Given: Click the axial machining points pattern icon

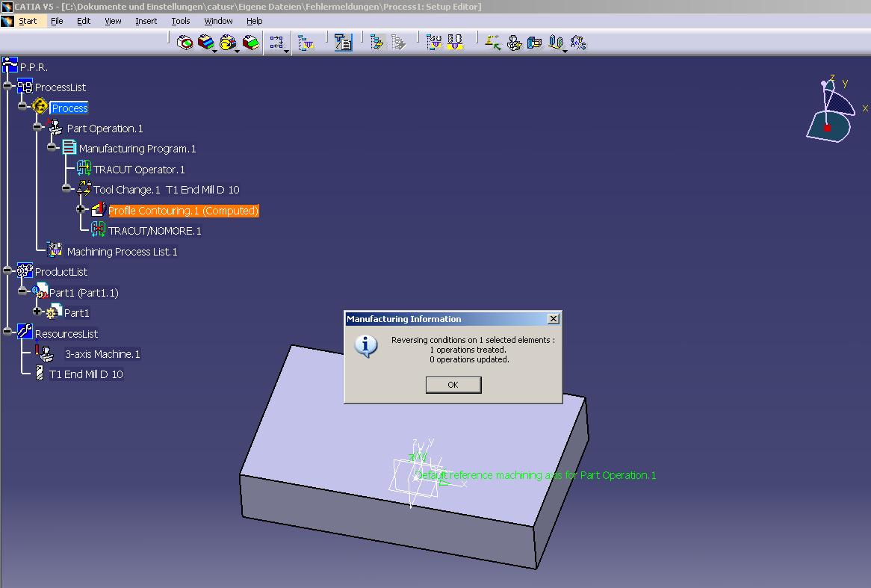Looking at the screenshot, I should pyautogui.click(x=276, y=43).
